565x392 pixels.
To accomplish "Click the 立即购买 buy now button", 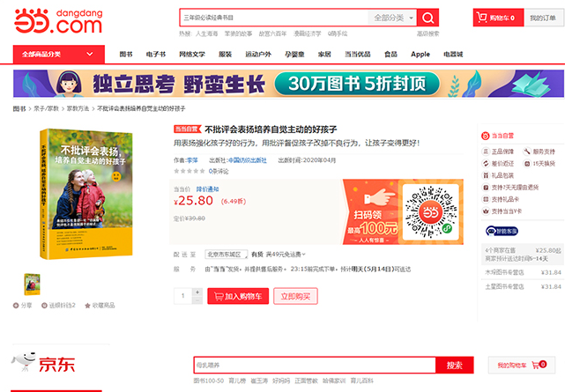I will [x=295, y=296].
